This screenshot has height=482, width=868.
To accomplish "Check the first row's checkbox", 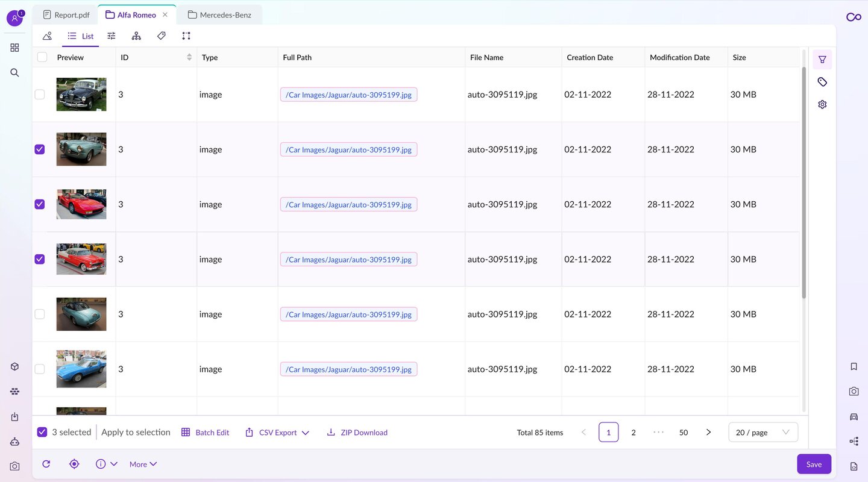I will [40, 95].
